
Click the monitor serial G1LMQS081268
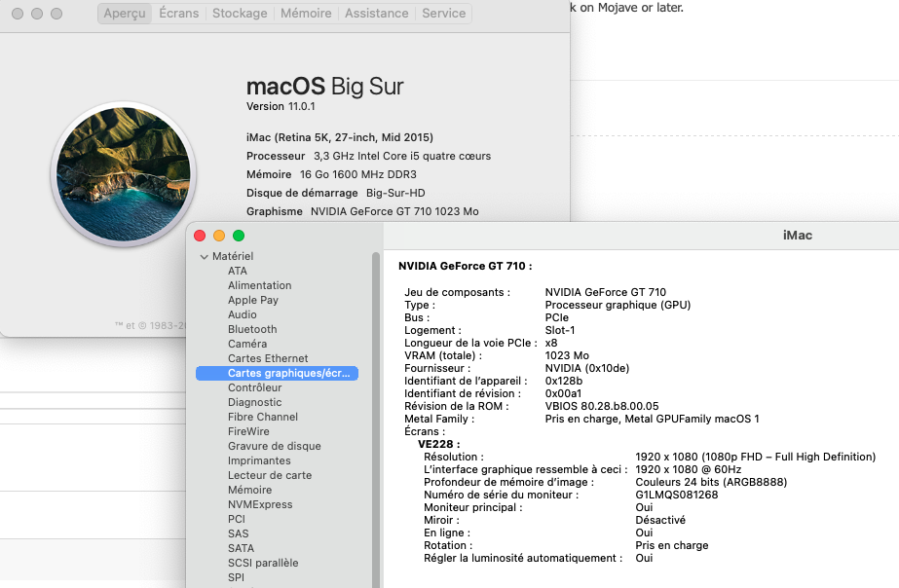tap(677, 495)
